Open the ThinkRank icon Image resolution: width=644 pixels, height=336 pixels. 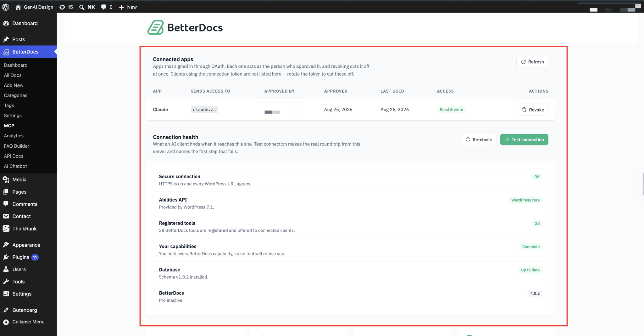(6, 229)
